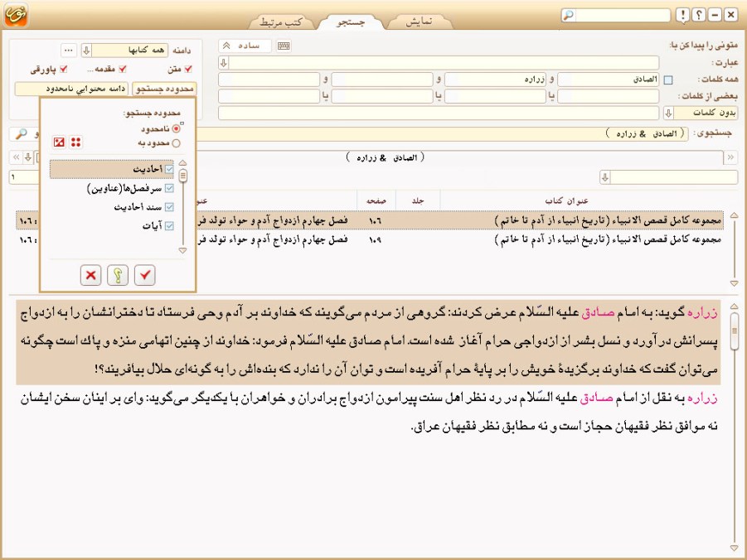The image size is (747, 560).
Task: Select the محدود به radio button
Action: [x=177, y=142]
